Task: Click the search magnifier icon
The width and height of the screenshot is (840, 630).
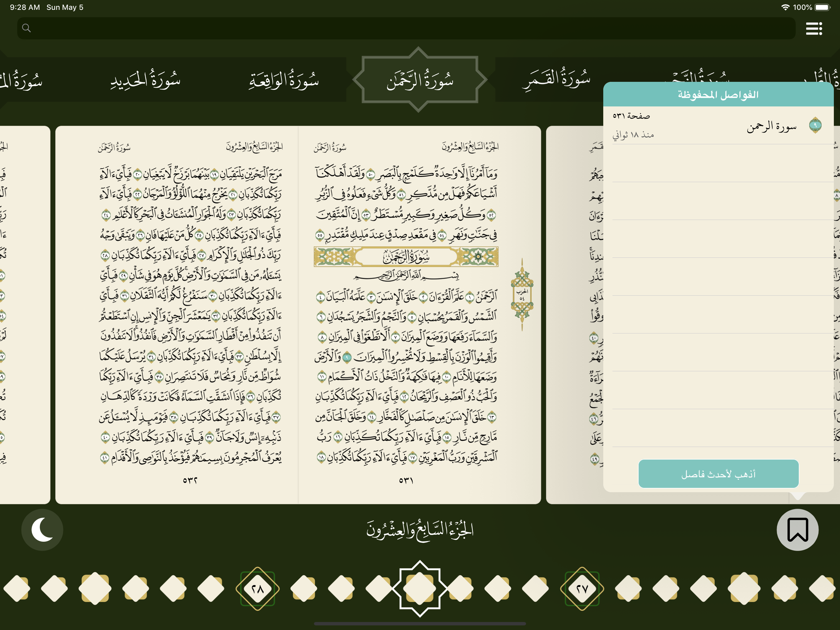Action: click(26, 28)
